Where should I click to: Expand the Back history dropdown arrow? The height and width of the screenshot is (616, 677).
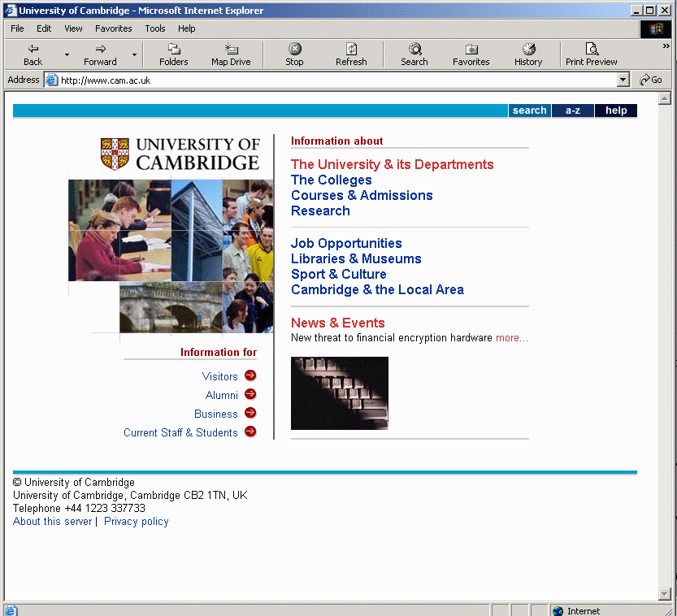[67, 54]
